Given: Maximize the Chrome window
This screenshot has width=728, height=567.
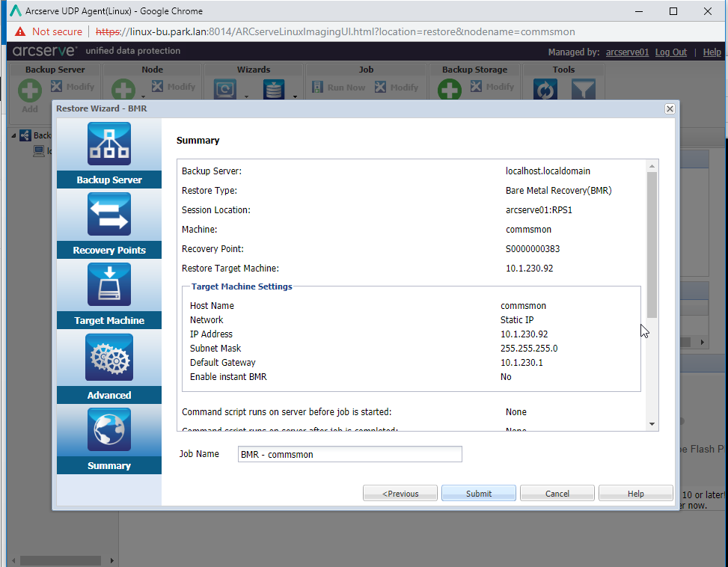Looking at the screenshot, I should coord(673,11).
